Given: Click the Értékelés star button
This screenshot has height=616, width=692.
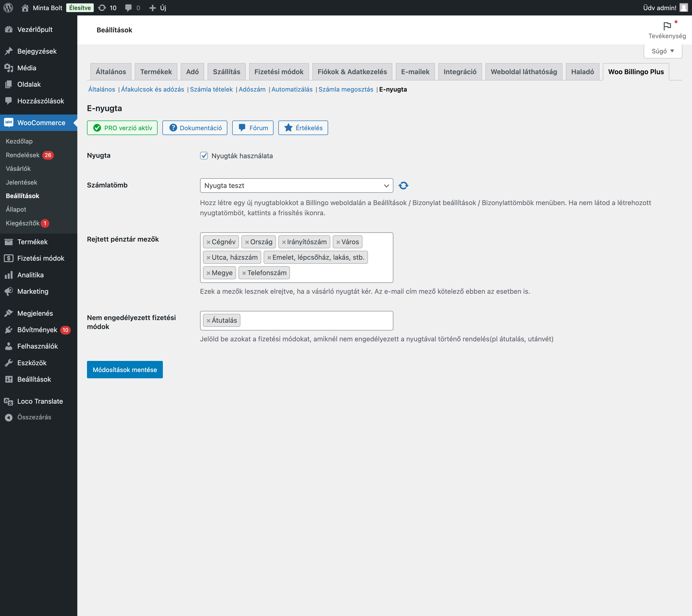Looking at the screenshot, I should tap(303, 128).
